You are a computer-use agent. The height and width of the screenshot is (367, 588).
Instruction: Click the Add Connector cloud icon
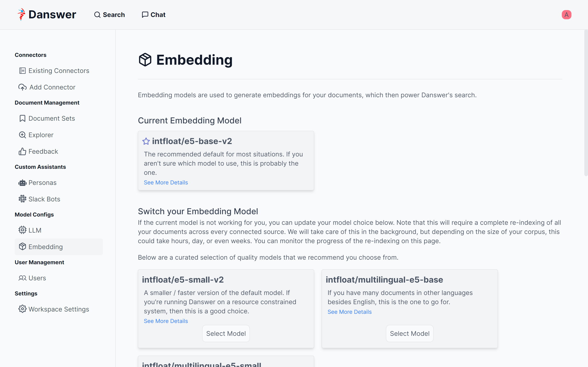click(22, 87)
